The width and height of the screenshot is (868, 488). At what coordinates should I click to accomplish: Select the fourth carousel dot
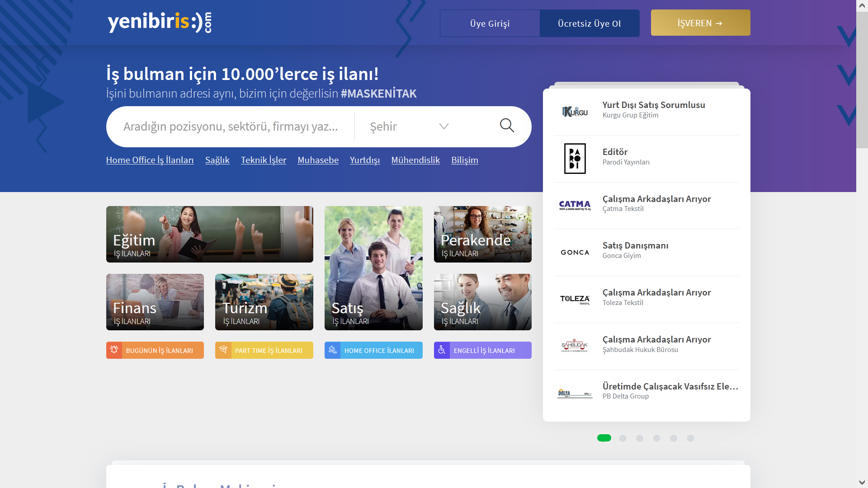tap(656, 438)
